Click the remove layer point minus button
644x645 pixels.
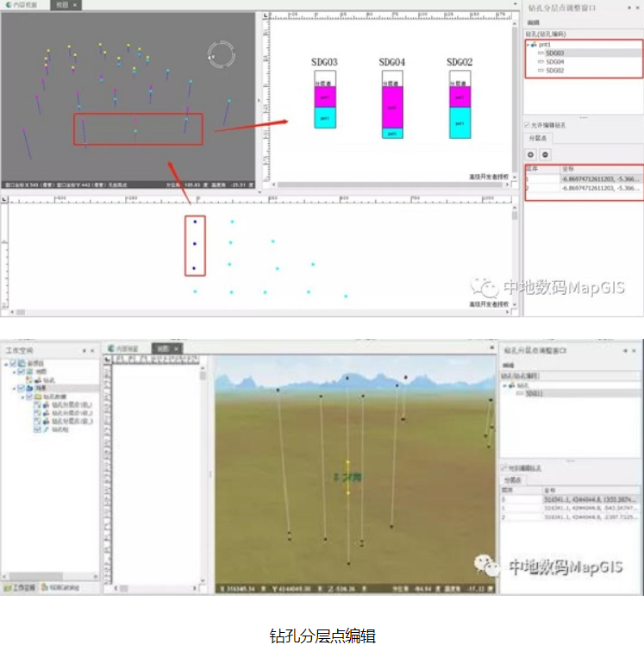point(545,154)
